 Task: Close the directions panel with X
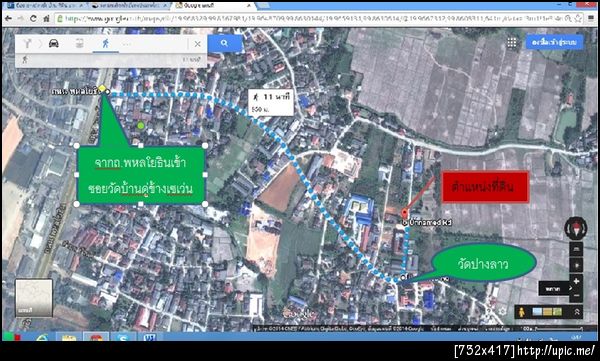[197, 44]
